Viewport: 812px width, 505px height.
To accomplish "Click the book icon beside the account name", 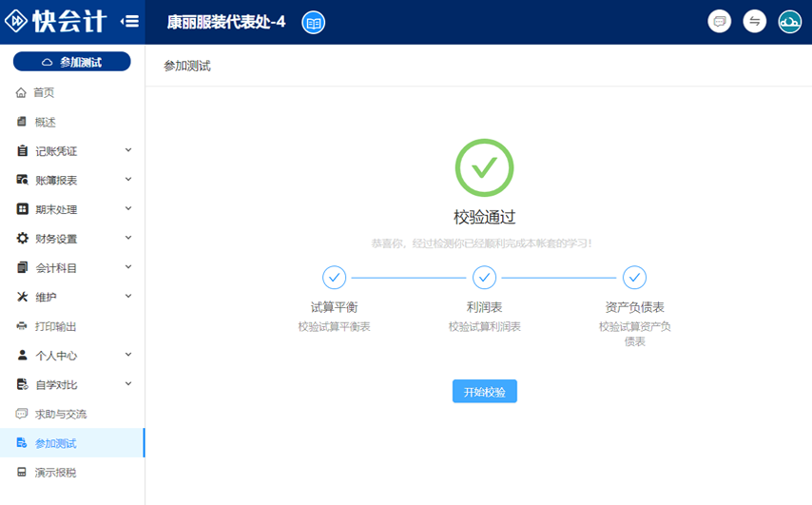I will (313, 22).
